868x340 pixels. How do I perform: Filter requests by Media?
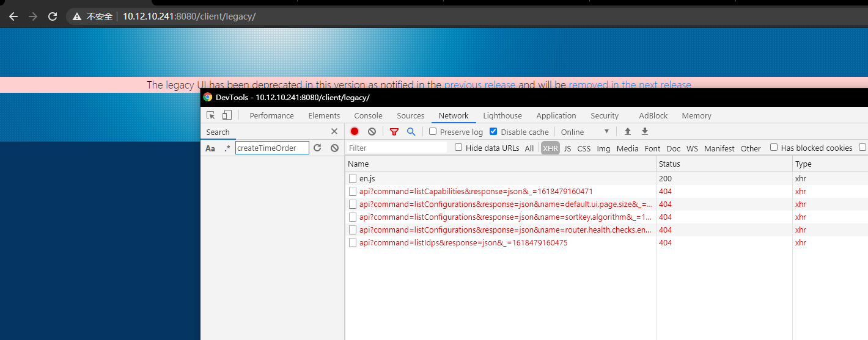click(x=627, y=148)
